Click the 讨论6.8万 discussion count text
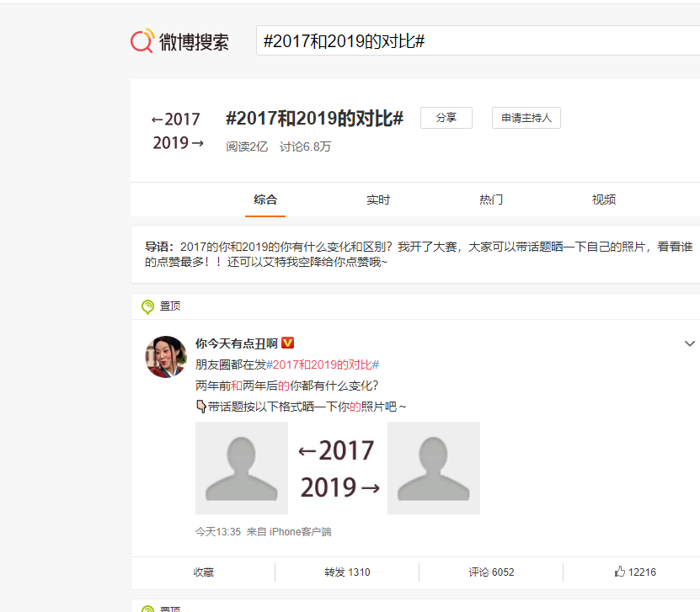The image size is (700, 612). click(x=306, y=146)
